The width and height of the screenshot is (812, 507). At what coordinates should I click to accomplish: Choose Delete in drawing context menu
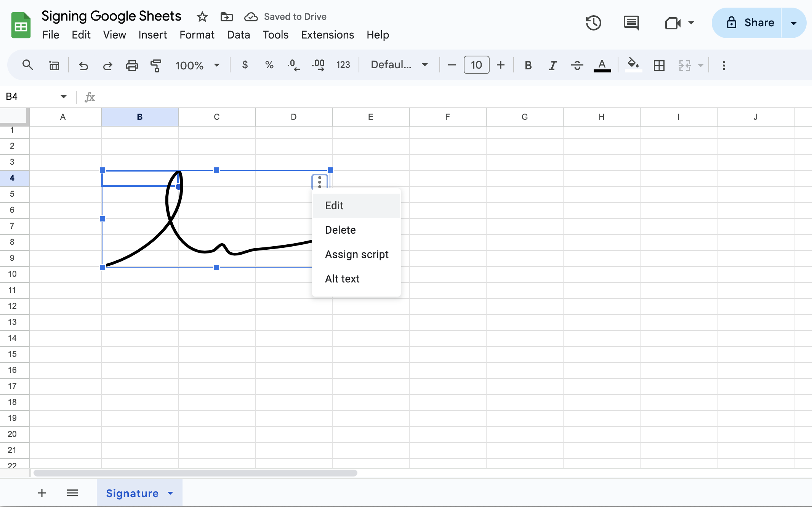click(x=356, y=230)
